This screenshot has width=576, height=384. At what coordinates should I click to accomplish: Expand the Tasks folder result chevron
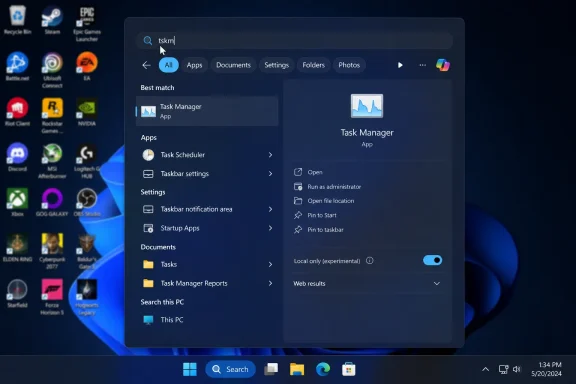coord(270,264)
